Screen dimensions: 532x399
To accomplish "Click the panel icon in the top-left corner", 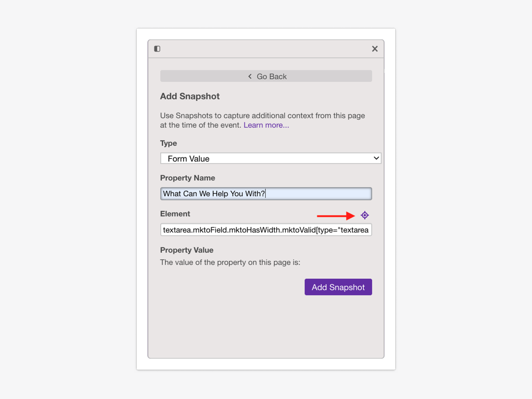I will 157,49.
